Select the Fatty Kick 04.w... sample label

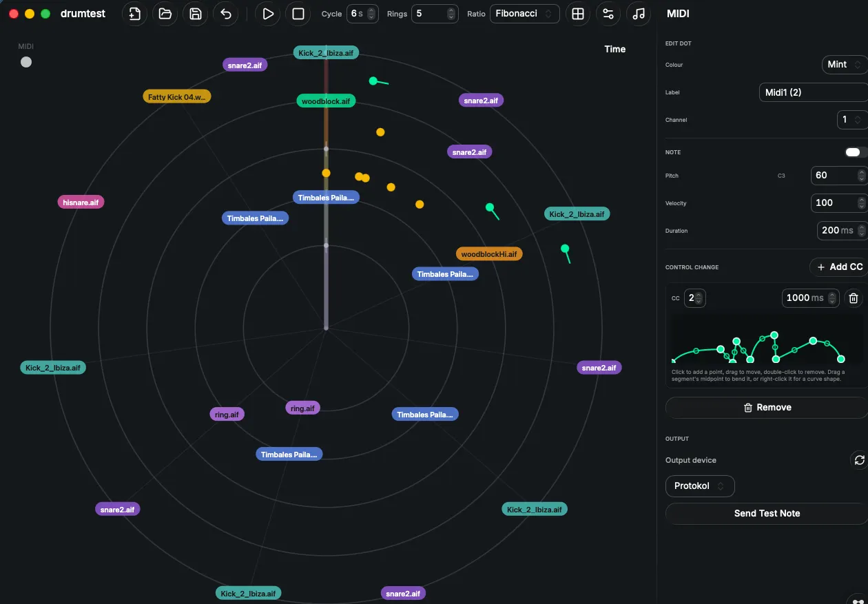point(177,97)
